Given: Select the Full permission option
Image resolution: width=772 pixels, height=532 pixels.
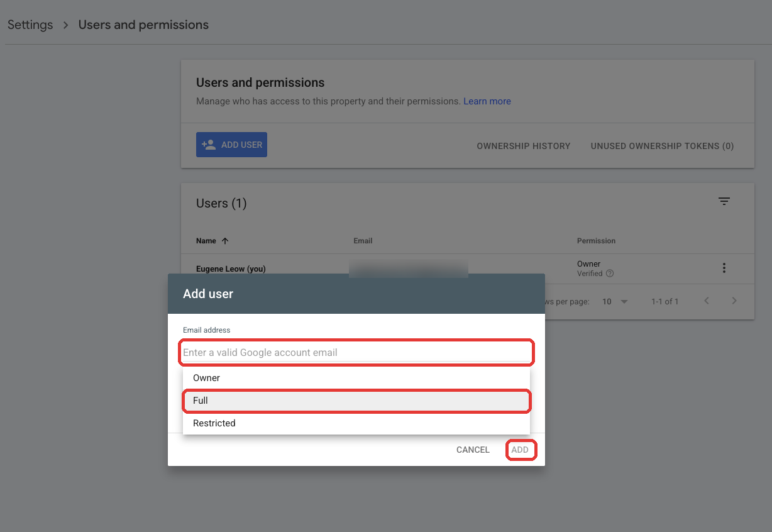Looking at the screenshot, I should (x=356, y=401).
